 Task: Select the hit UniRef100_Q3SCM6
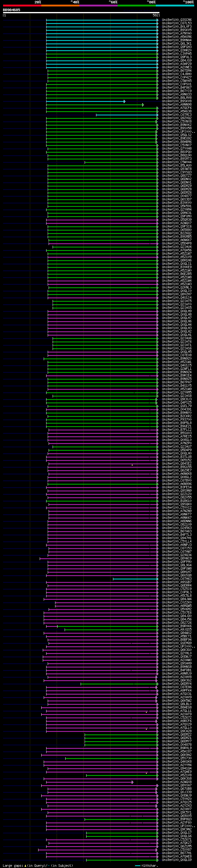(177, 20)
